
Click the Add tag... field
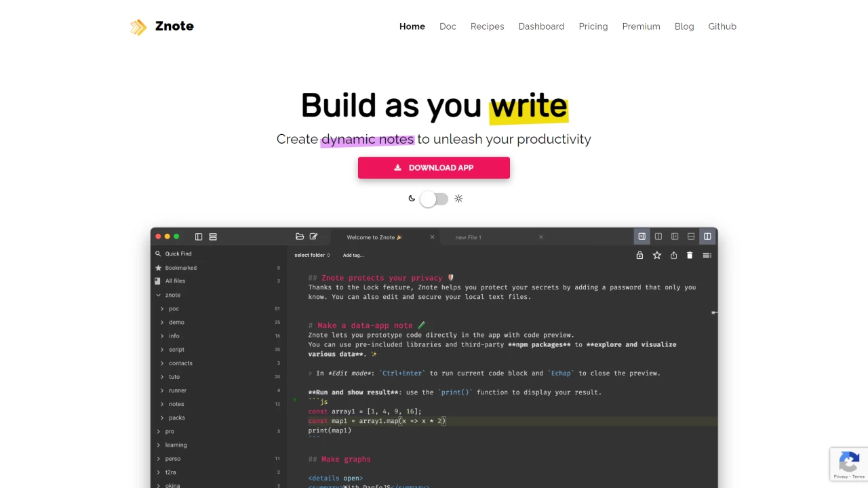point(353,255)
